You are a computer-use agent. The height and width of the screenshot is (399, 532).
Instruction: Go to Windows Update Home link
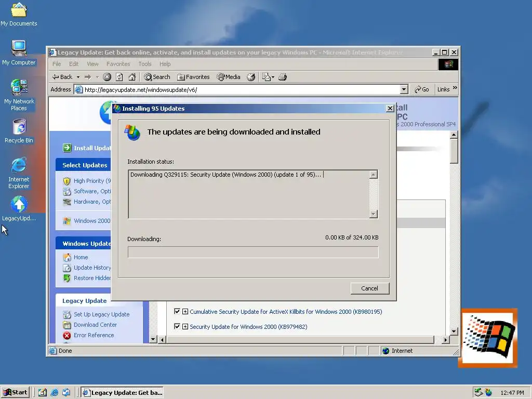click(x=81, y=257)
